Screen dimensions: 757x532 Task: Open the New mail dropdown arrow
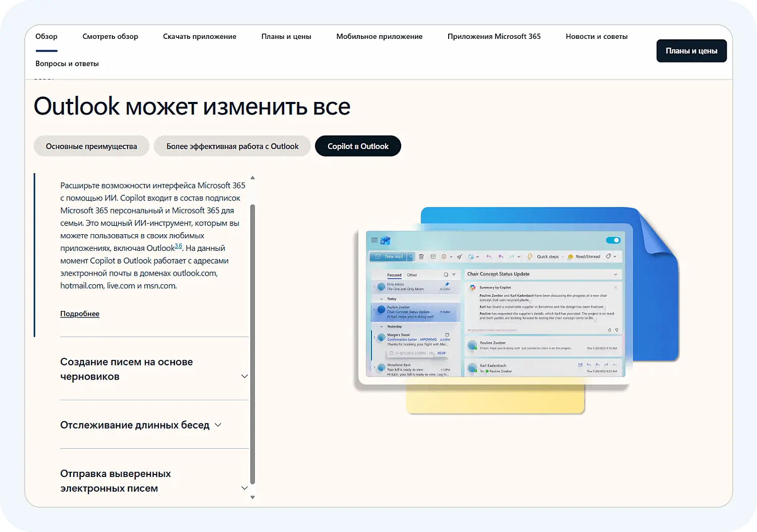[411, 256]
